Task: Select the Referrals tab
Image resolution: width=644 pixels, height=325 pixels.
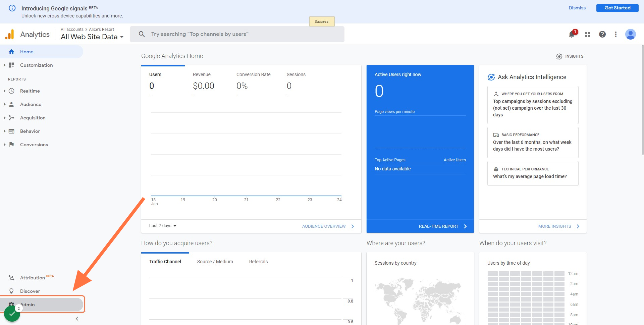Action: click(x=258, y=262)
